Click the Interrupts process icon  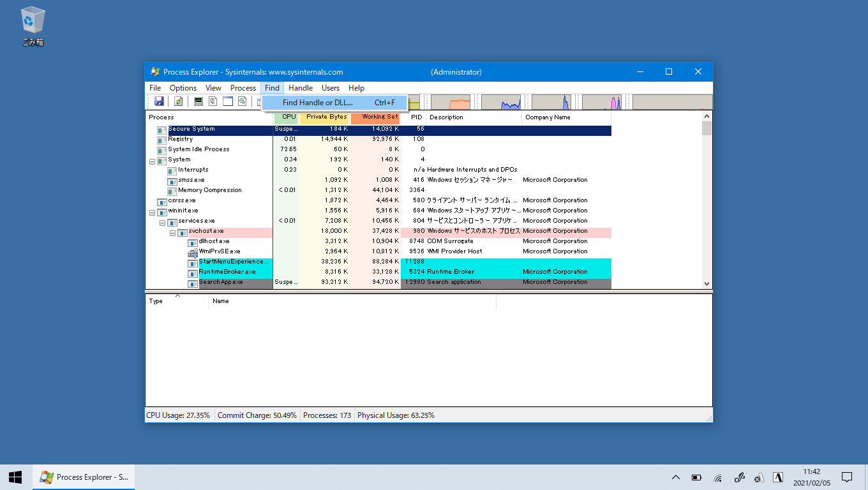pyautogui.click(x=172, y=170)
